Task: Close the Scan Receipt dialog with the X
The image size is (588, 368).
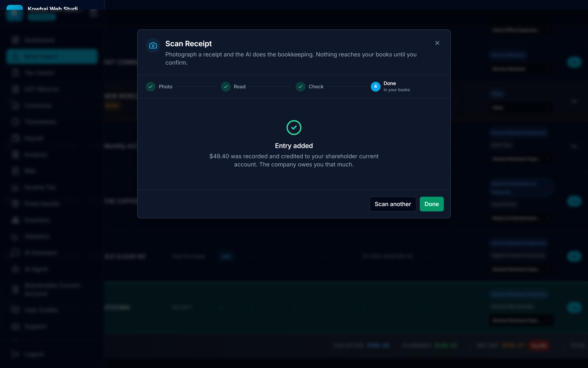Action: 437,43
